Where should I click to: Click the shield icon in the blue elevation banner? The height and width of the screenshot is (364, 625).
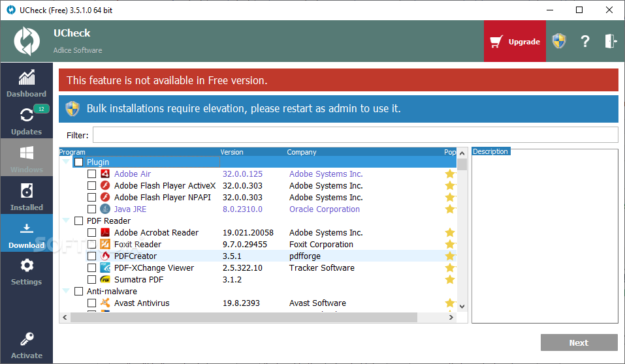[x=72, y=109]
